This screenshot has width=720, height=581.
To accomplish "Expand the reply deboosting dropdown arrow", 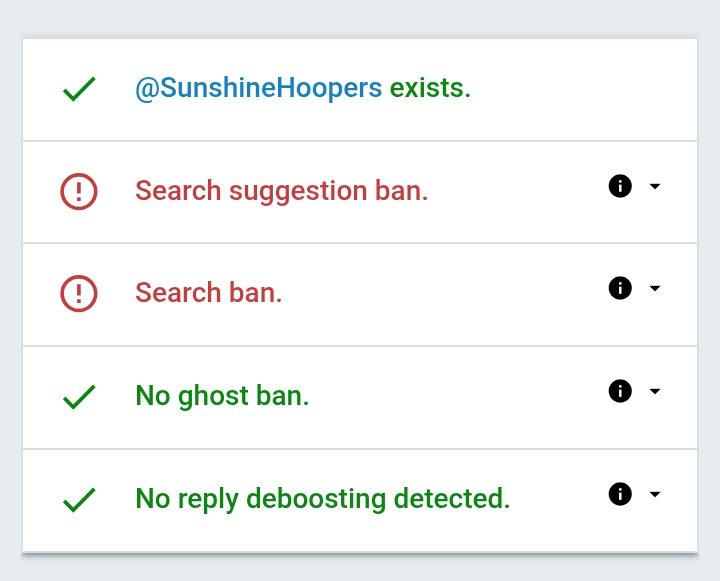I will (655, 494).
